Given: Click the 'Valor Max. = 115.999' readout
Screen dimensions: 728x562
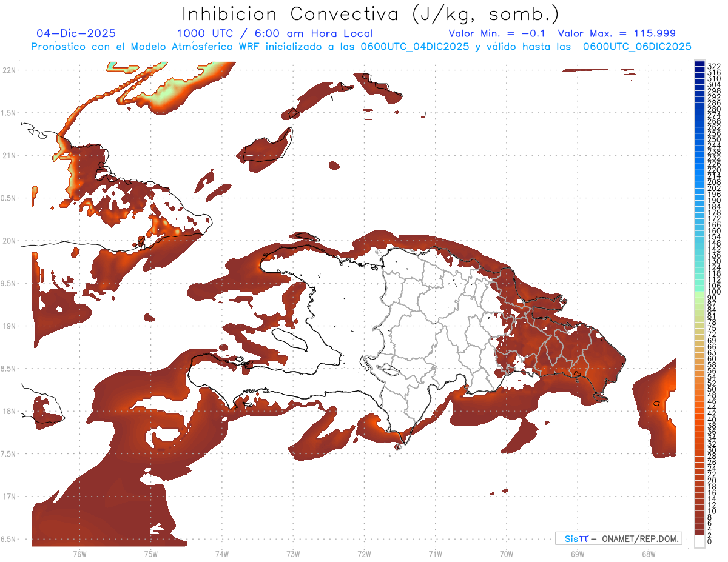Looking at the screenshot, I should click(x=616, y=33).
